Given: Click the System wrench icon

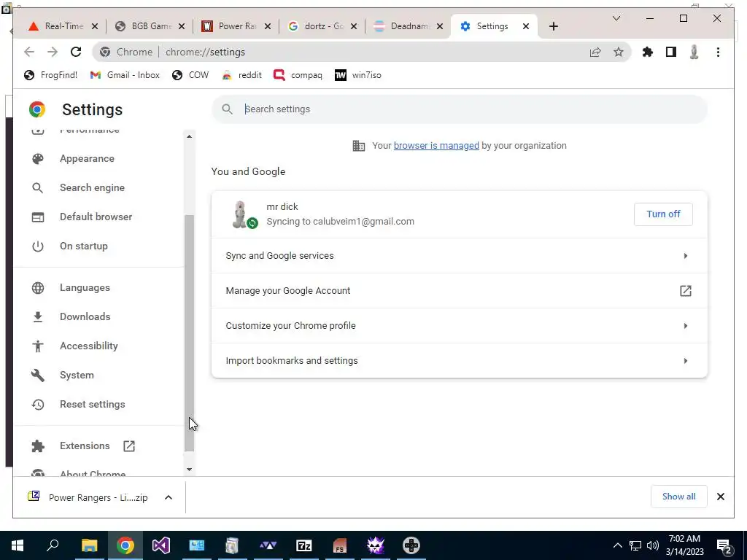Looking at the screenshot, I should click(38, 376).
